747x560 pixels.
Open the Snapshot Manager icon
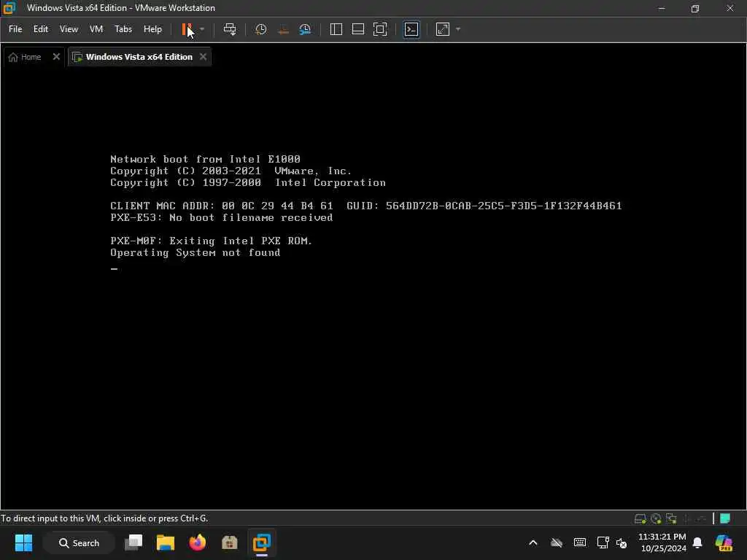click(305, 29)
